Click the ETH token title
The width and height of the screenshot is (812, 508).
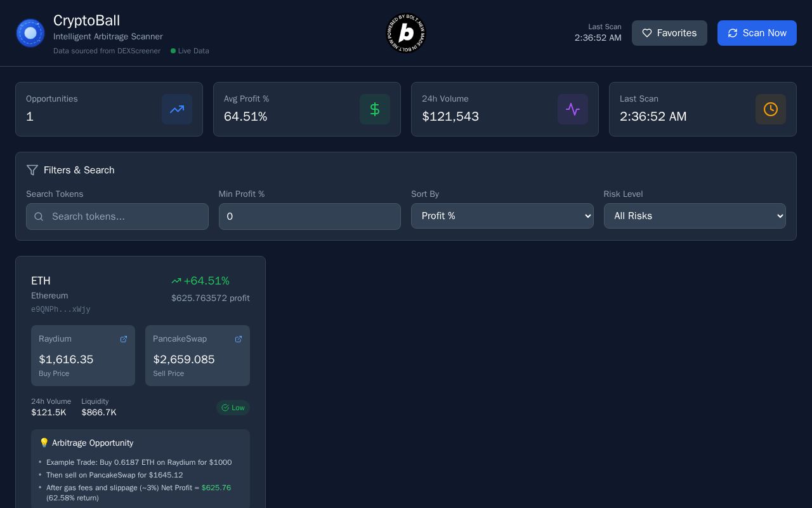click(41, 281)
